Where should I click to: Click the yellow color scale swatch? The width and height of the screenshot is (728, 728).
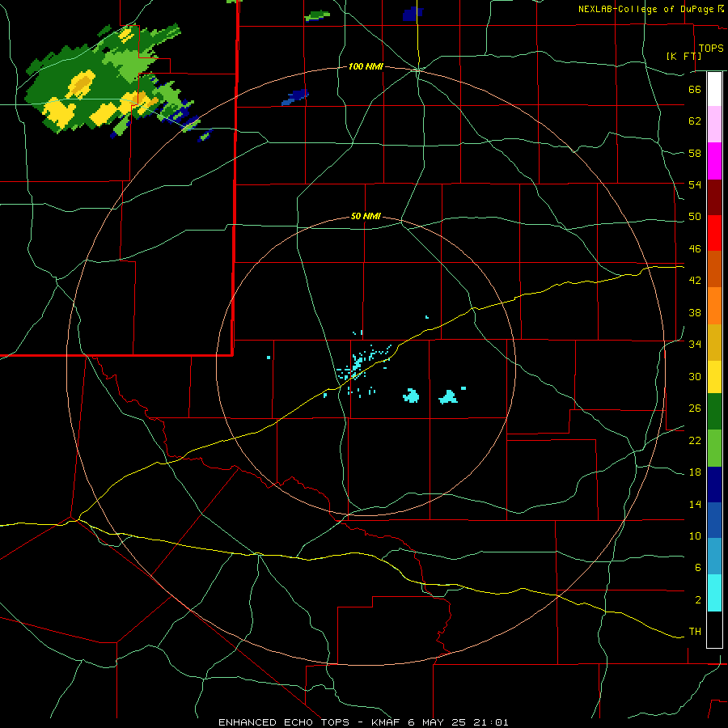tap(714, 377)
